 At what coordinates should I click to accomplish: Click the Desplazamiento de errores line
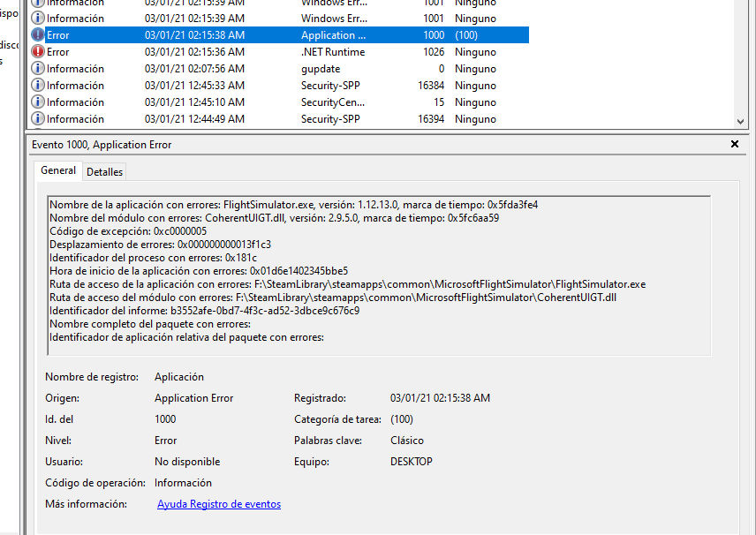point(160,245)
